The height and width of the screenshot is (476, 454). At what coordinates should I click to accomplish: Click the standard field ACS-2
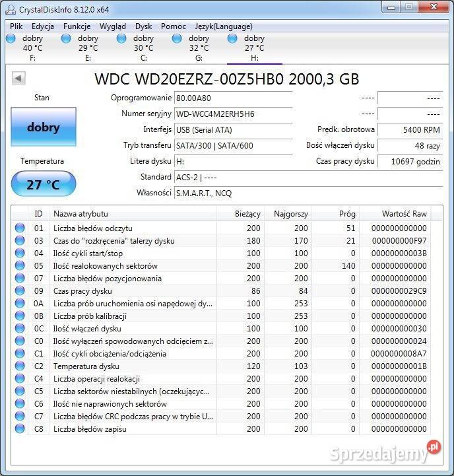coord(309,178)
